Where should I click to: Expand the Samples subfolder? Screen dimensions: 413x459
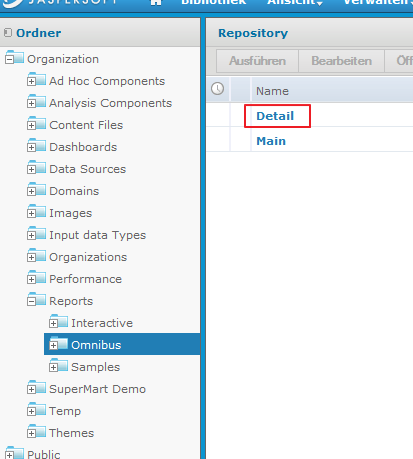[54, 368]
